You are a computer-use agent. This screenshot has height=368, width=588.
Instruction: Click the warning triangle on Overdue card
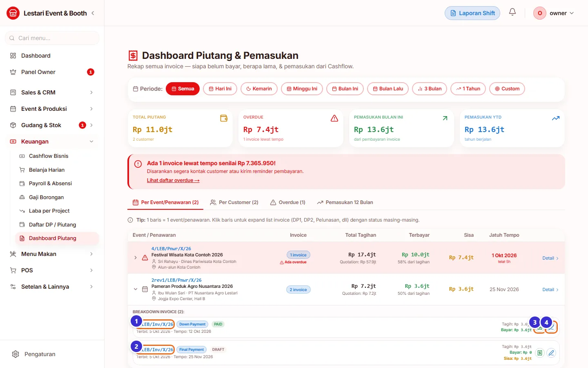point(334,118)
